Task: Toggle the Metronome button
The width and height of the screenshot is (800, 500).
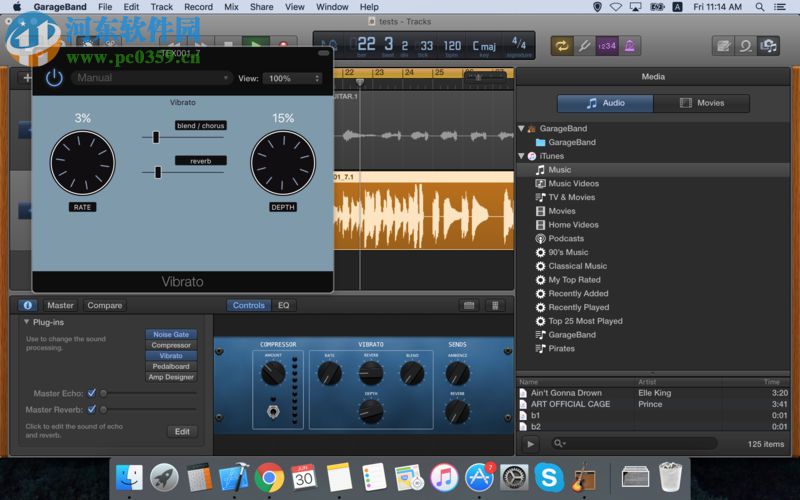Action: [630, 46]
